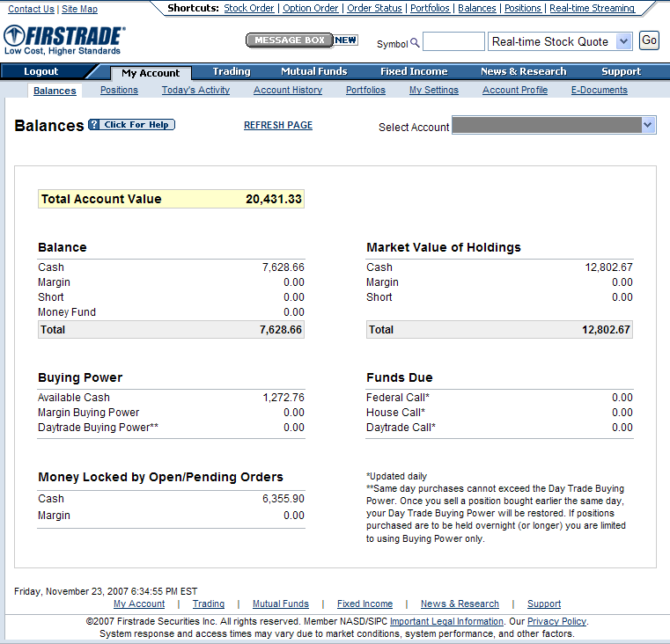Click into the Symbol input field
Viewport: 670px width, 644px height.
click(453, 41)
